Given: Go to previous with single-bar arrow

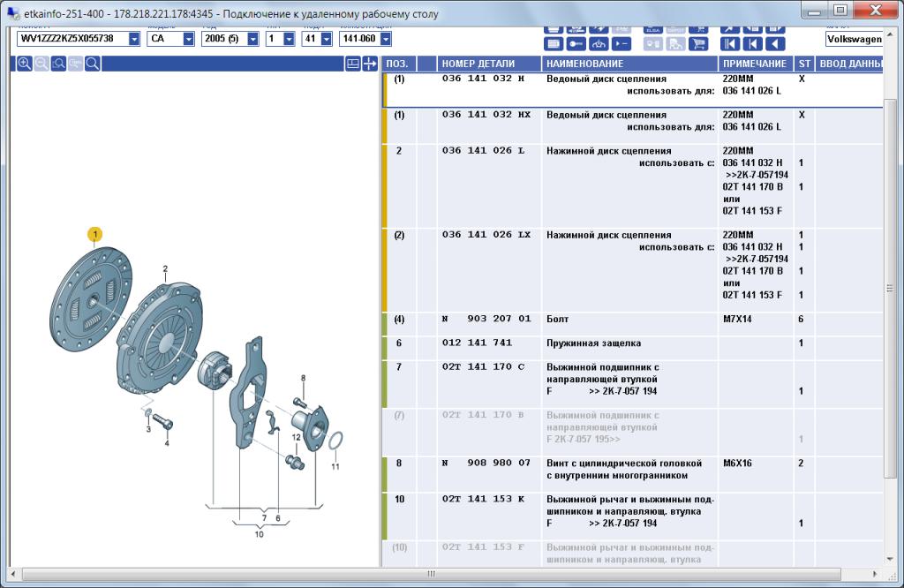Looking at the screenshot, I should (752, 44).
